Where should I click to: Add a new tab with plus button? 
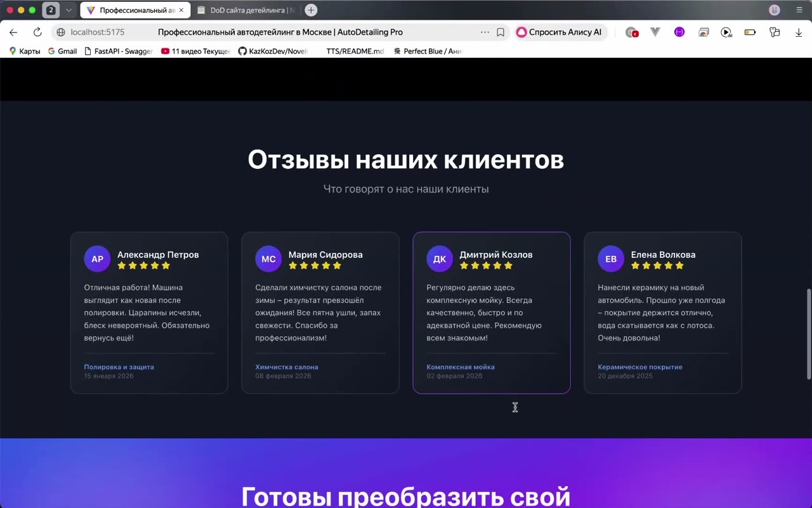pyautogui.click(x=311, y=10)
